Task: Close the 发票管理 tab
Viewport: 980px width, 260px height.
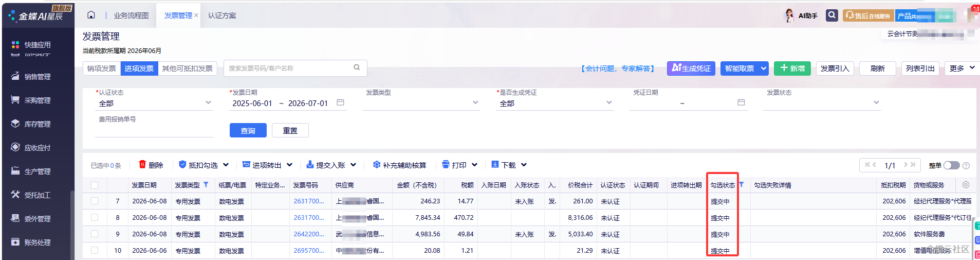Action: 196,15
